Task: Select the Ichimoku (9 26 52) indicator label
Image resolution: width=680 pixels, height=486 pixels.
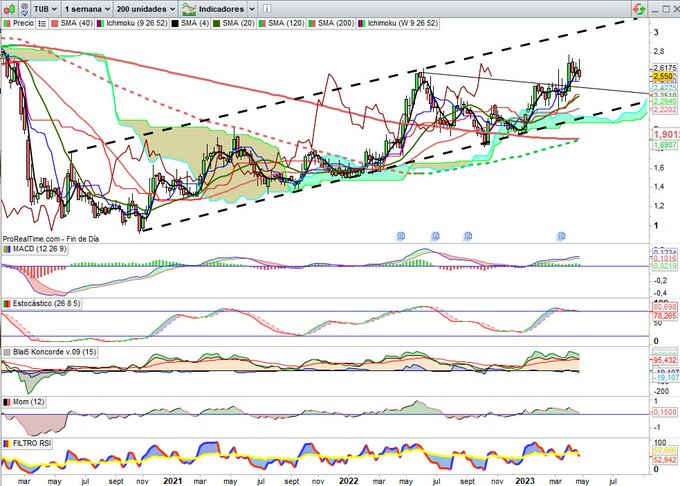Action: click(x=137, y=23)
